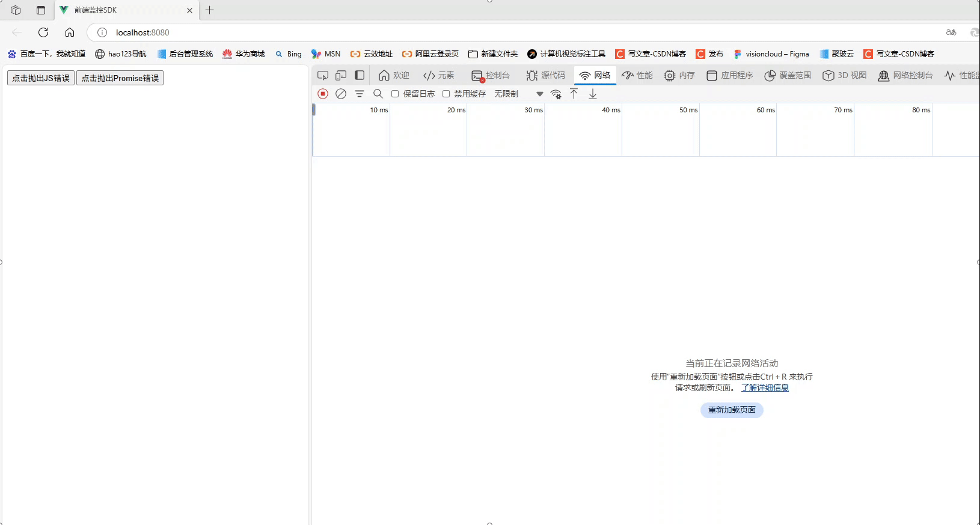
Task: Click the export HAR download arrow icon
Action: [x=593, y=94]
